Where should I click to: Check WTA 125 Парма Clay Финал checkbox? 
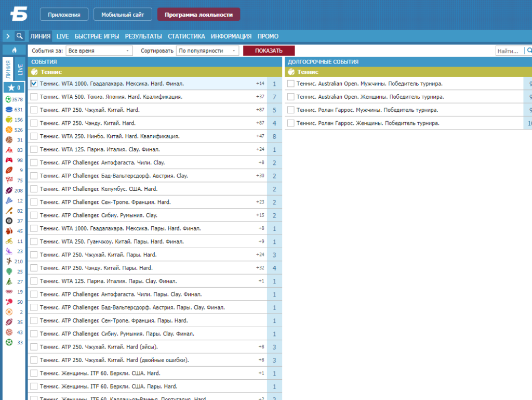click(34, 149)
